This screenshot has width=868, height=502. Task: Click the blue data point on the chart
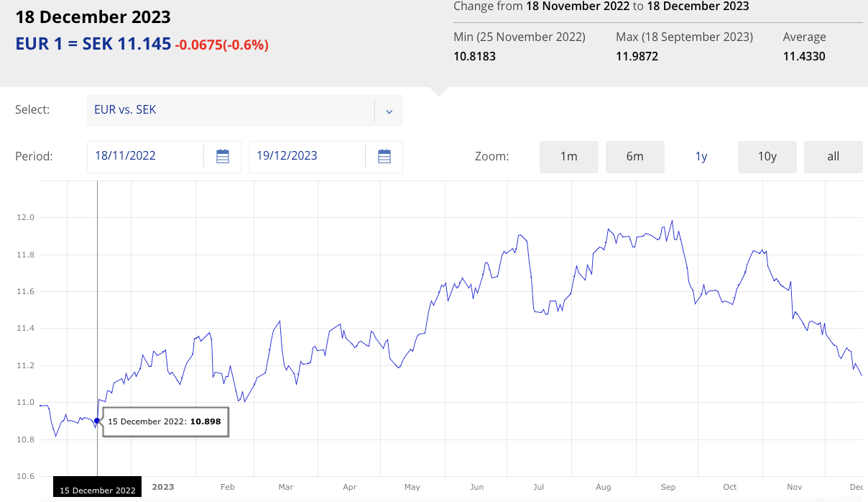[x=97, y=421]
